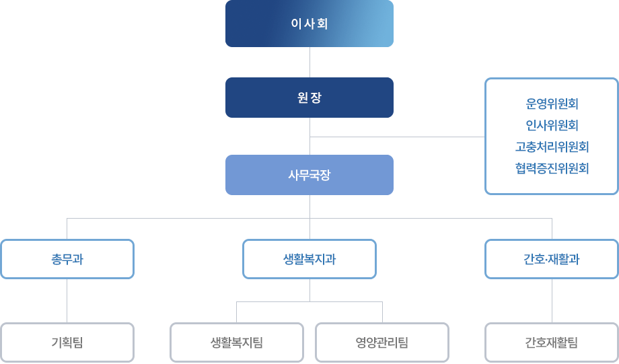
Task: Click the connector between 총무과 and 기획팀
Action: (x=67, y=301)
